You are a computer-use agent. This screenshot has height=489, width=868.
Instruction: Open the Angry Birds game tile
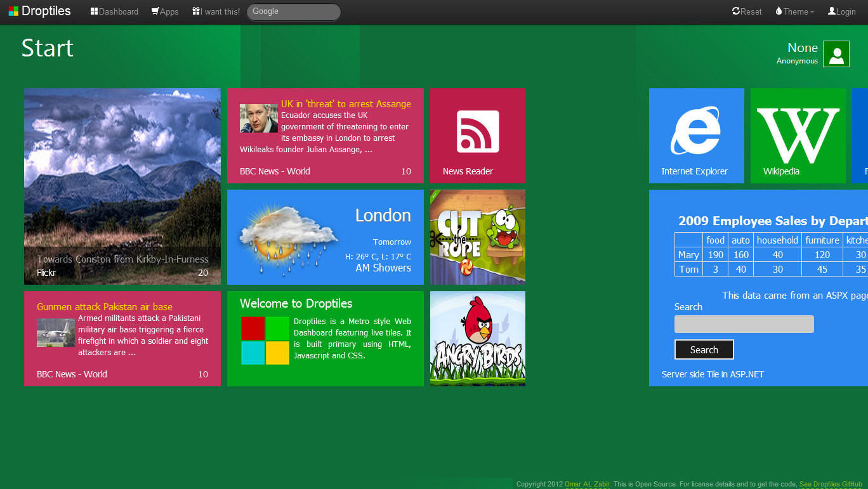pyautogui.click(x=477, y=339)
